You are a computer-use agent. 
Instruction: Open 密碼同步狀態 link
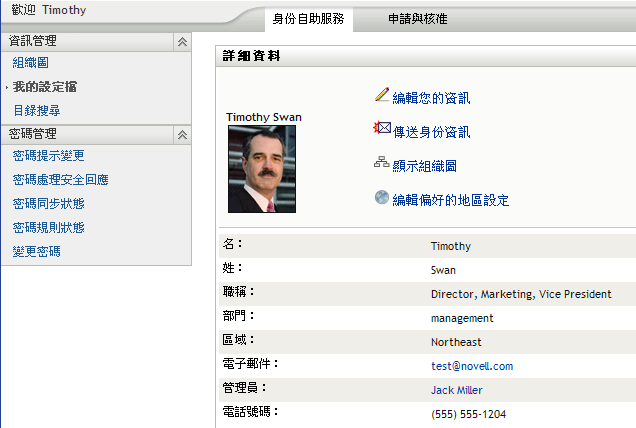tap(48, 204)
